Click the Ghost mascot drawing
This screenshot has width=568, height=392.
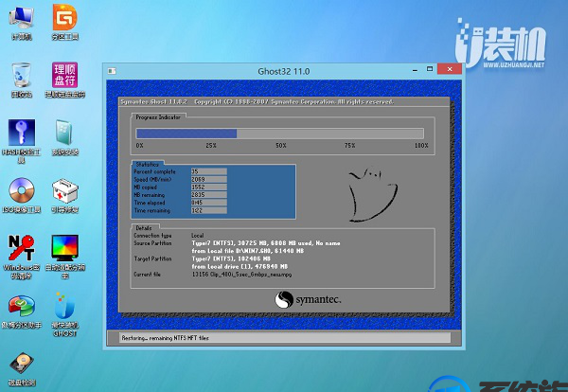pos(372,194)
